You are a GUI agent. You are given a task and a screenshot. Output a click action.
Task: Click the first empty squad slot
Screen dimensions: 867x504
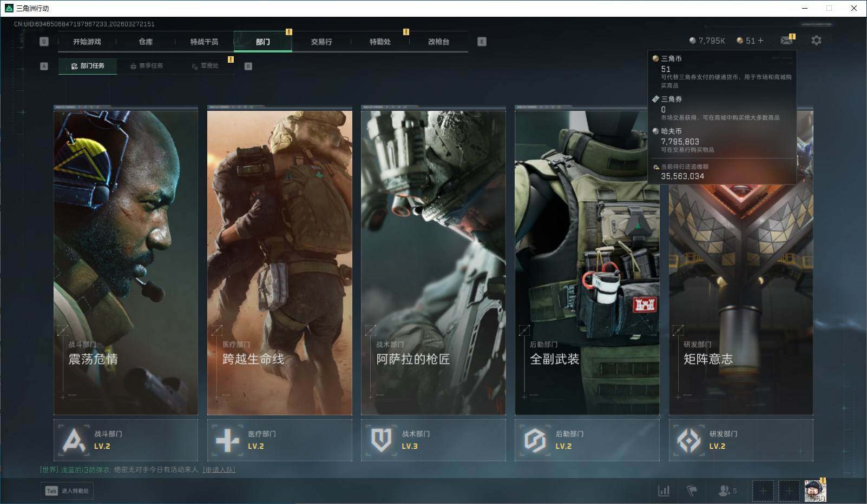click(763, 490)
